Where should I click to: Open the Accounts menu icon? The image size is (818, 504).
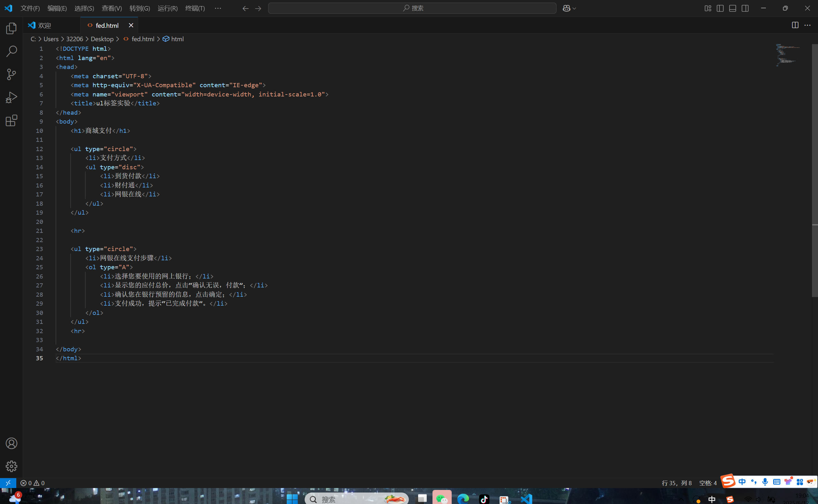tap(11, 443)
